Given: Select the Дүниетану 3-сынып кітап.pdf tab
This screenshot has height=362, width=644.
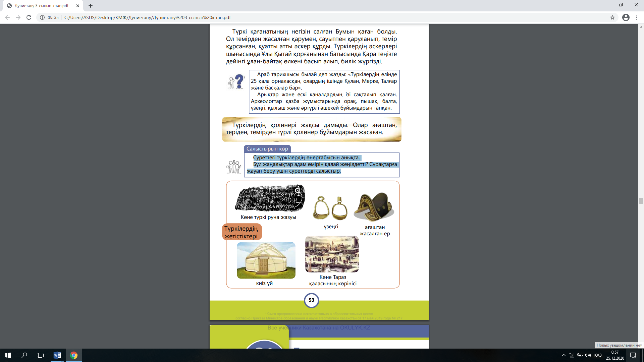Looking at the screenshot, I should 42,6.
